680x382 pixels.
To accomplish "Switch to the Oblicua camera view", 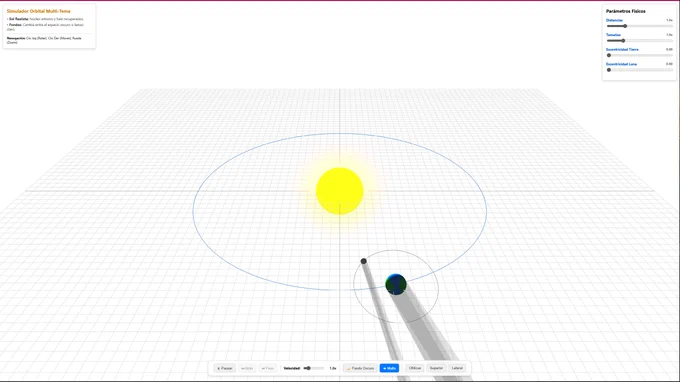I will click(415, 368).
